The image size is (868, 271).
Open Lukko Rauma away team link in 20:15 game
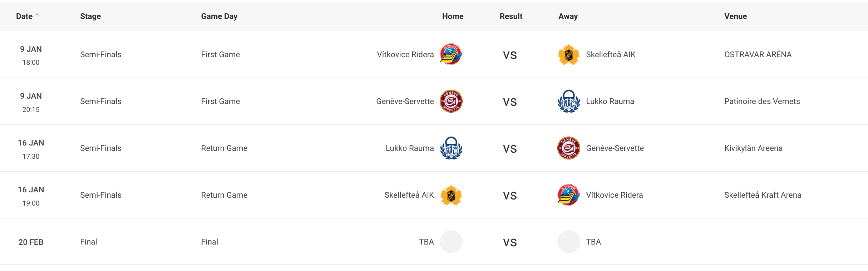pos(610,101)
